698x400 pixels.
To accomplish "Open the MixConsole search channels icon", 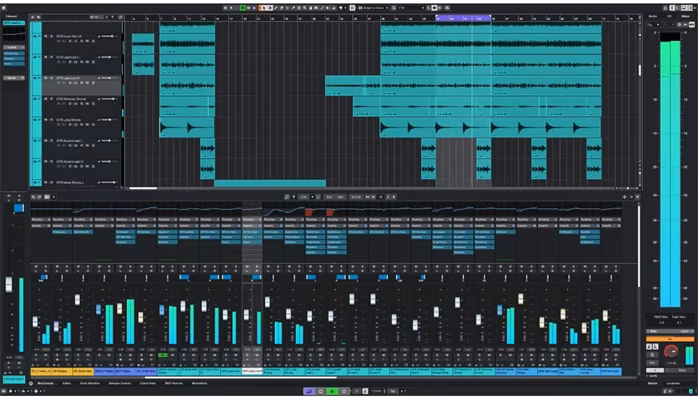I will pos(287,197).
